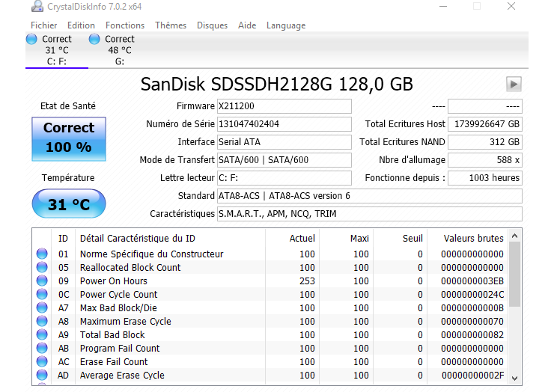Click the 31 °C temperature button
The height and width of the screenshot is (392, 554).
click(69, 203)
